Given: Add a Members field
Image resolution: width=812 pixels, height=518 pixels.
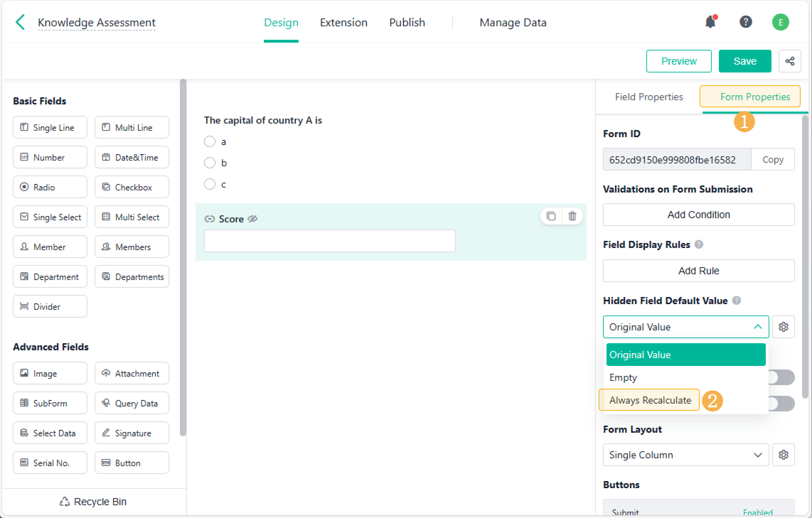Looking at the screenshot, I should tap(132, 247).
